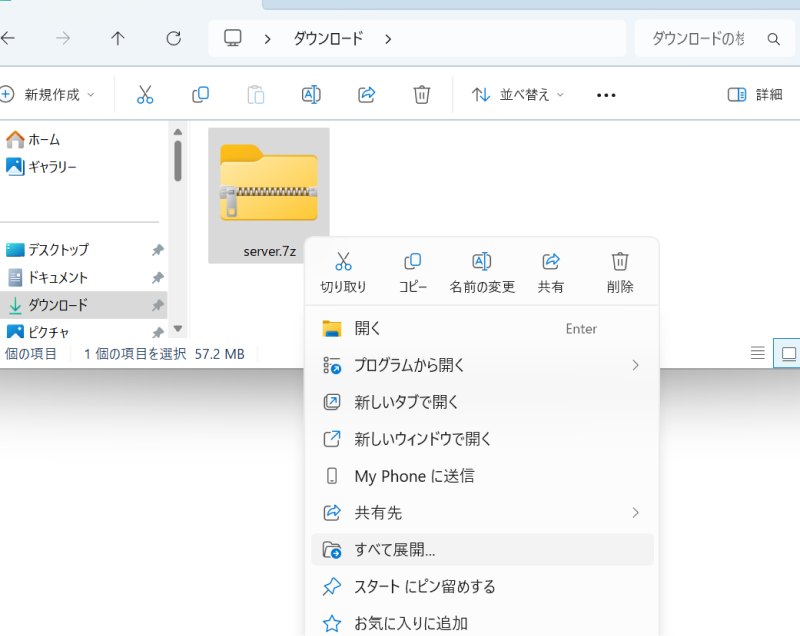
Task: Click the ダウンロード breadcrumb in address bar
Action: click(x=328, y=38)
